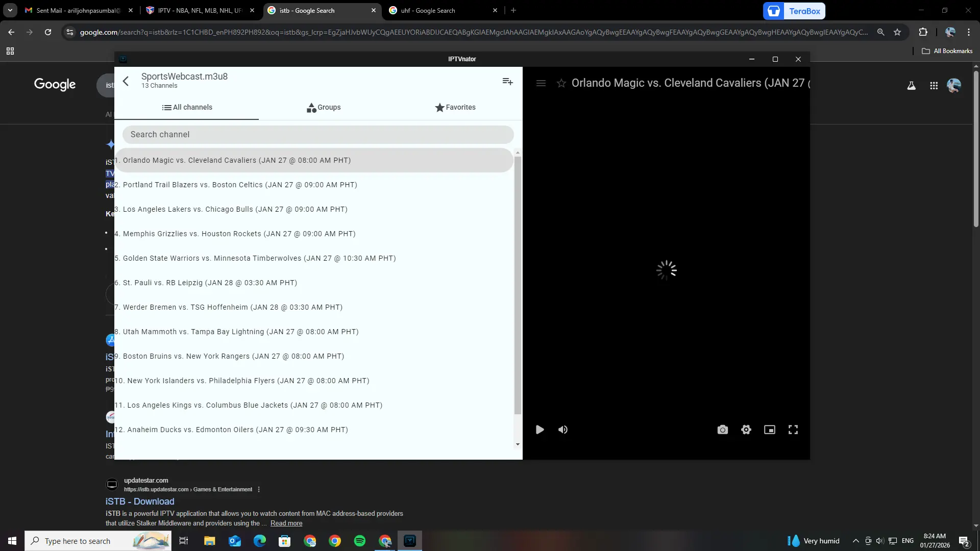Click the add playlist icon in IPTVnator

(507, 81)
